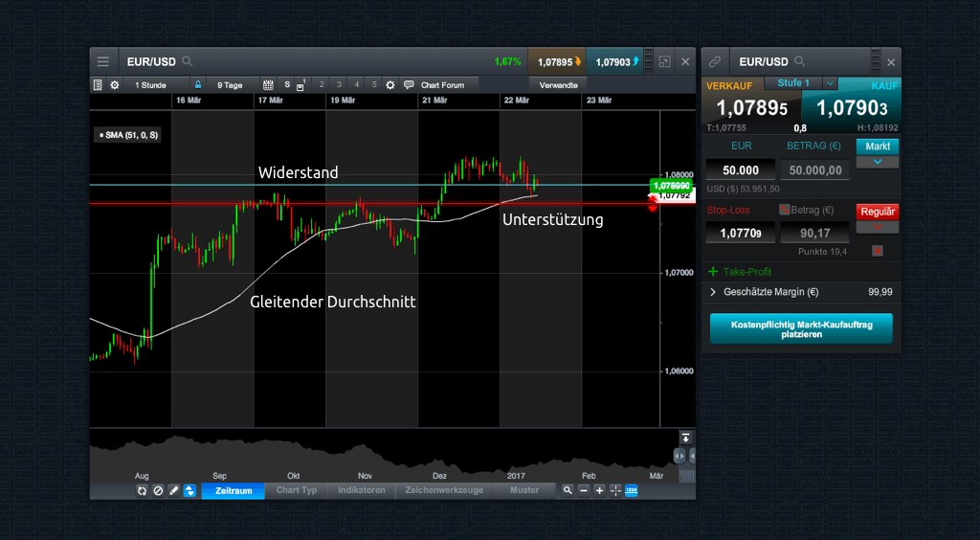Open the document list icon in chart toolbar
Viewport: 980px width, 540px height.
[x=98, y=85]
